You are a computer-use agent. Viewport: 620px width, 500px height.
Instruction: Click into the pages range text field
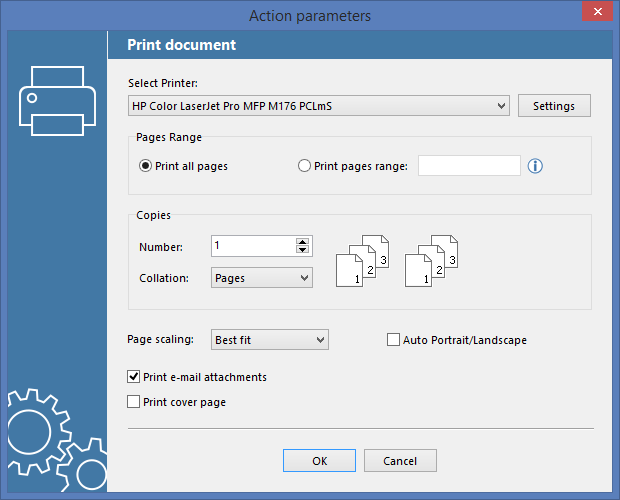coord(469,166)
